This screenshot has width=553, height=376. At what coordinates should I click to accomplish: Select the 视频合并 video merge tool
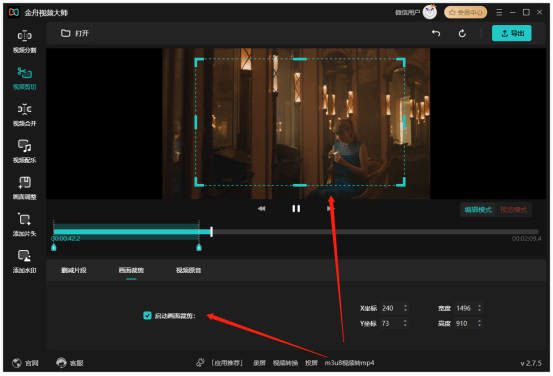click(x=24, y=115)
